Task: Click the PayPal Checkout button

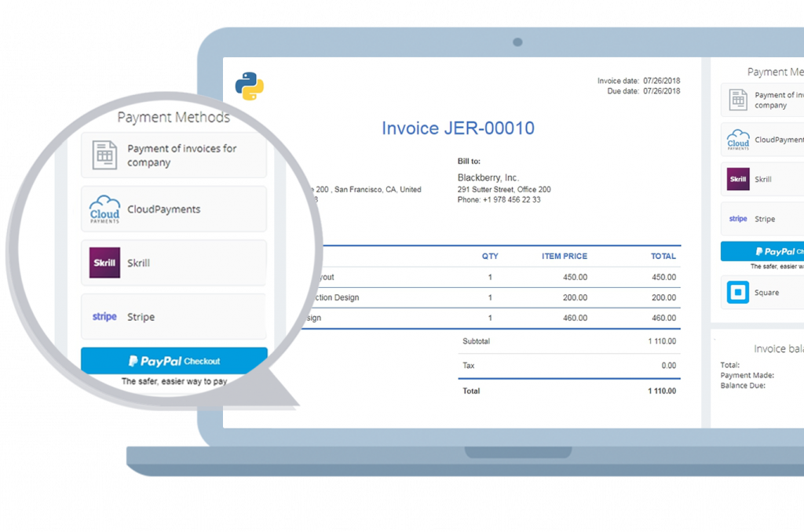Action: click(174, 360)
